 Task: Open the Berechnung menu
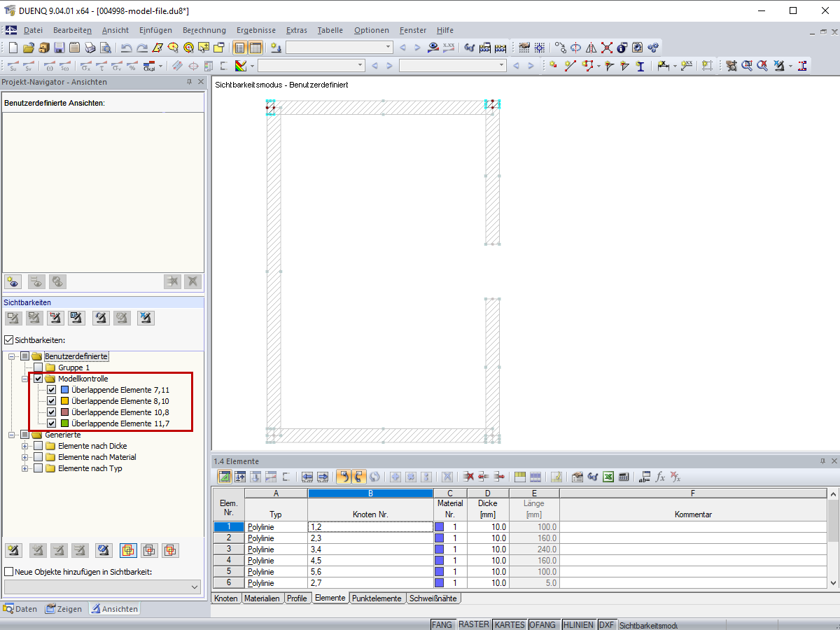pos(204,30)
